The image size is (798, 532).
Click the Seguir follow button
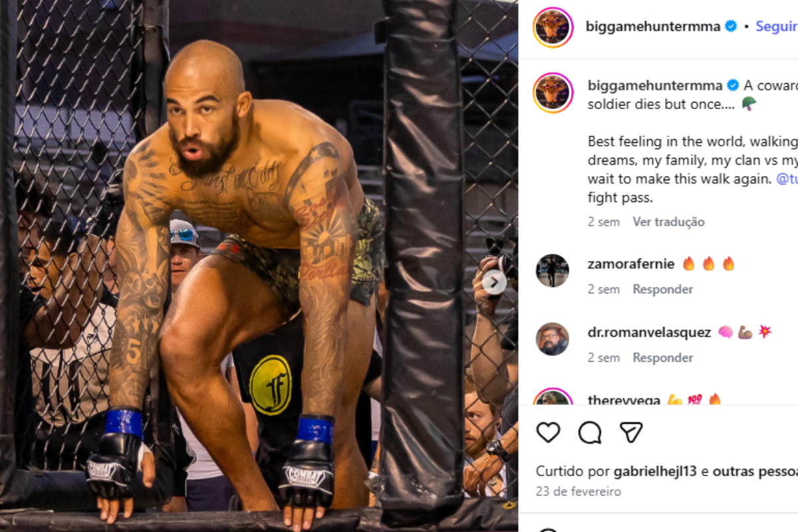[776, 27]
